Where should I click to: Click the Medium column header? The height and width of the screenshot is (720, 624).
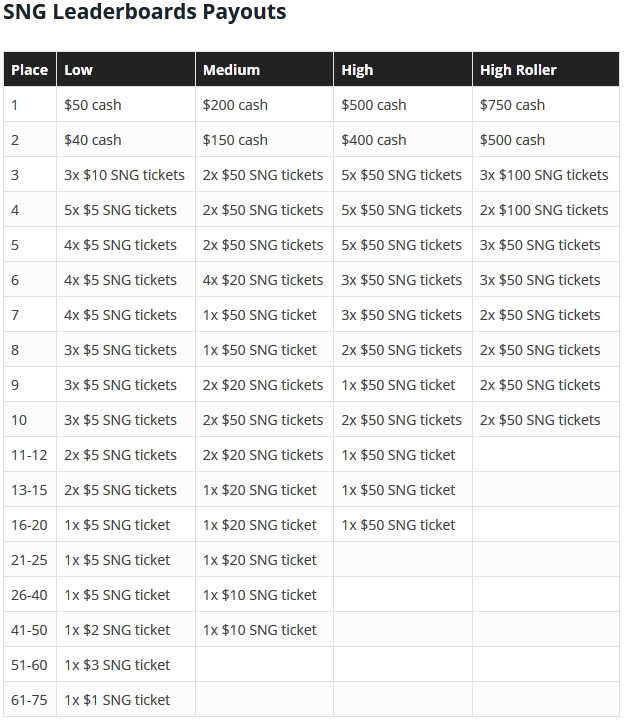click(264, 70)
